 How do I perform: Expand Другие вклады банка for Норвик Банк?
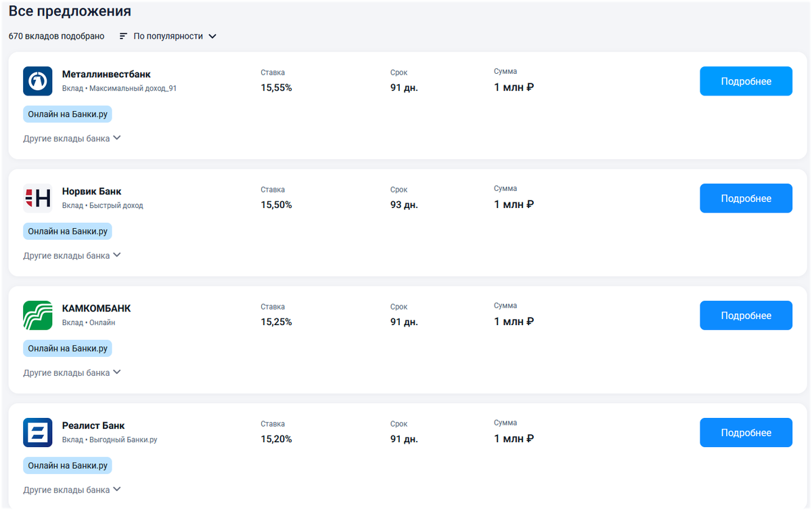[72, 255]
